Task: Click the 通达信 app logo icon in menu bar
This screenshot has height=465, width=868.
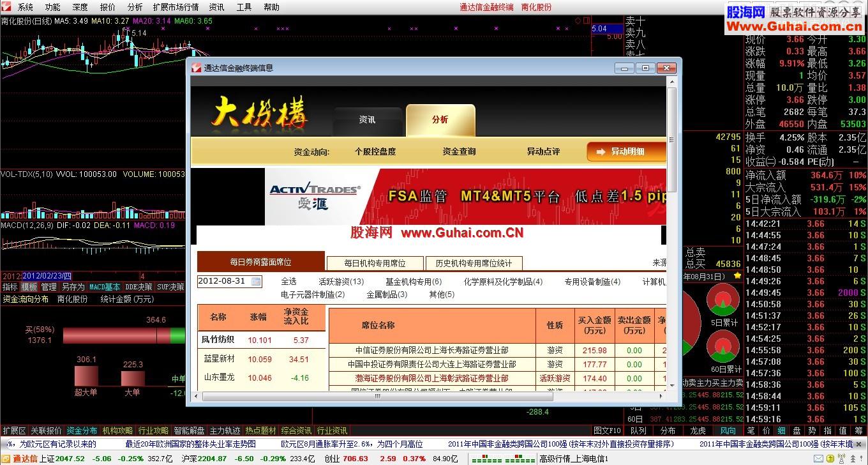Action: [7, 7]
